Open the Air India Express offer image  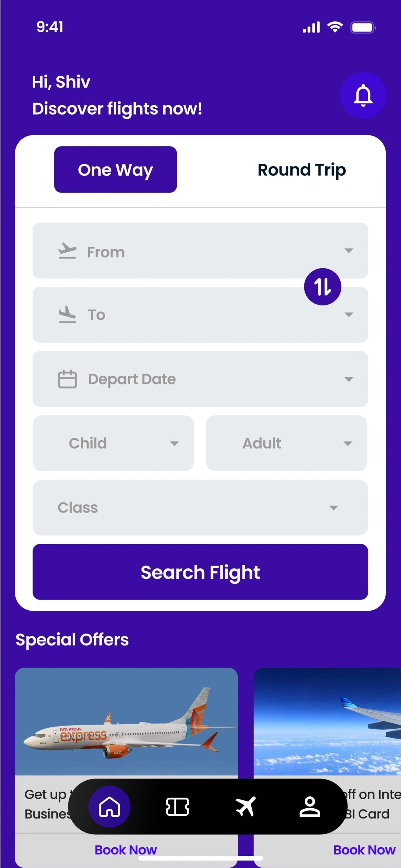[x=126, y=722]
